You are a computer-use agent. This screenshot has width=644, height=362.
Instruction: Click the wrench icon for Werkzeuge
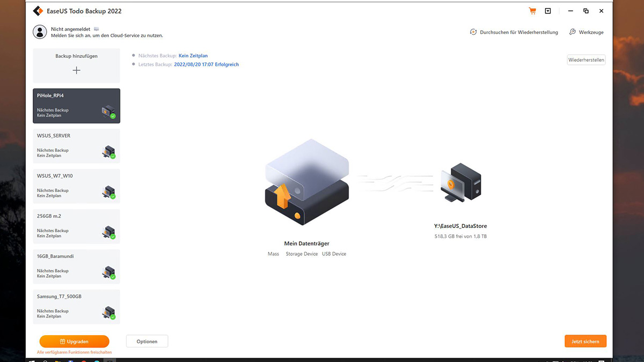pyautogui.click(x=573, y=32)
